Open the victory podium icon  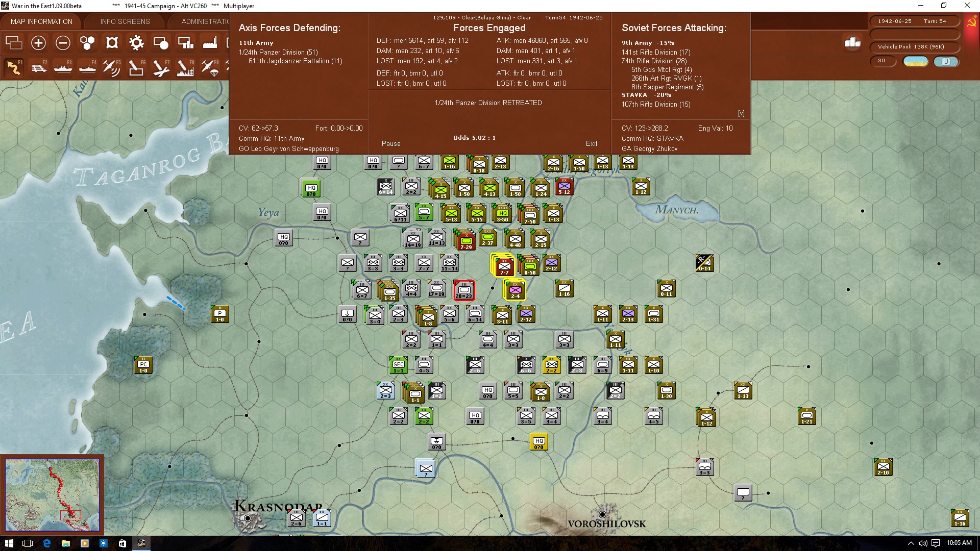[852, 42]
